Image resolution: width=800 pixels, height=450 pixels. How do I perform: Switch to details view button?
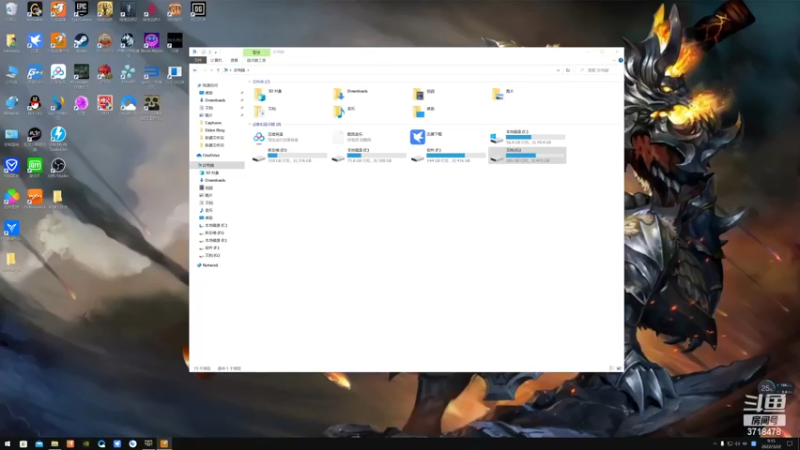pyautogui.click(x=611, y=368)
